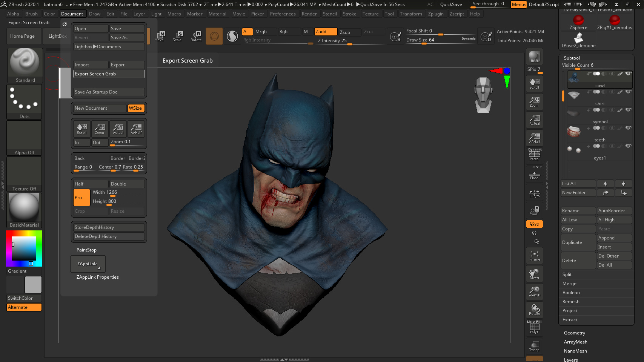Click the ZAppLink button
Viewport: 644px width, 362px height.
pos(88,264)
